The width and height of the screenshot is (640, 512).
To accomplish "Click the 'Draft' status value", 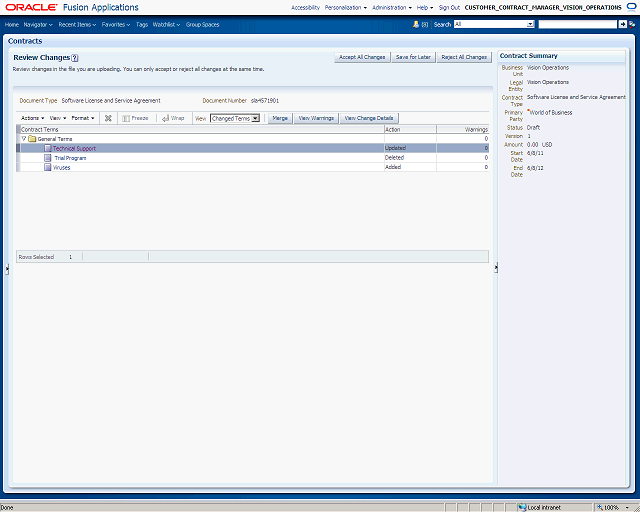I will point(533,127).
